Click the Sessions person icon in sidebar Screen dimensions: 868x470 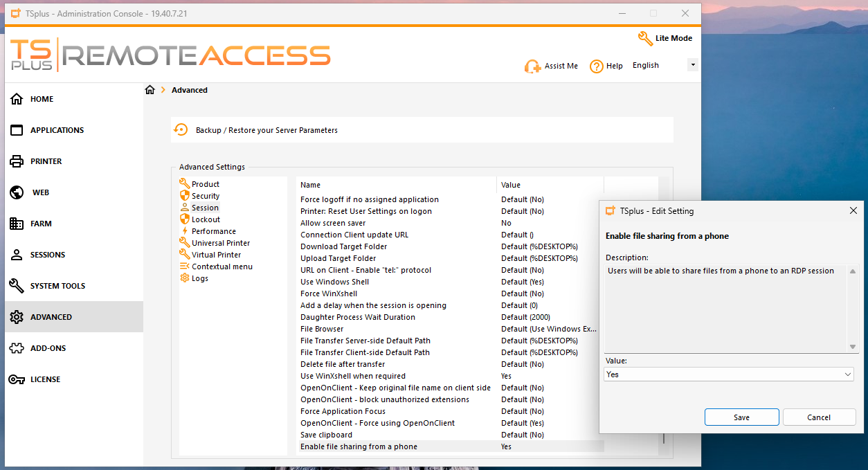pyautogui.click(x=17, y=255)
